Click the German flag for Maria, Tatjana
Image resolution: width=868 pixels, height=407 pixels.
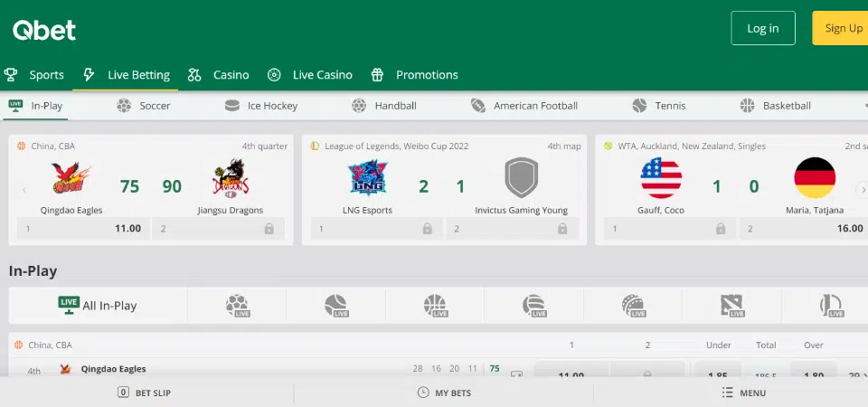815,178
